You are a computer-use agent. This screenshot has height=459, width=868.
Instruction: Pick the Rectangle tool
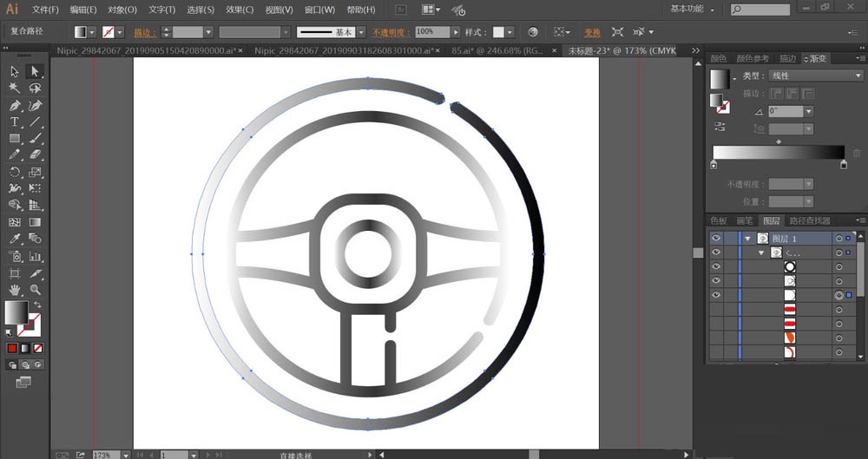(15, 139)
